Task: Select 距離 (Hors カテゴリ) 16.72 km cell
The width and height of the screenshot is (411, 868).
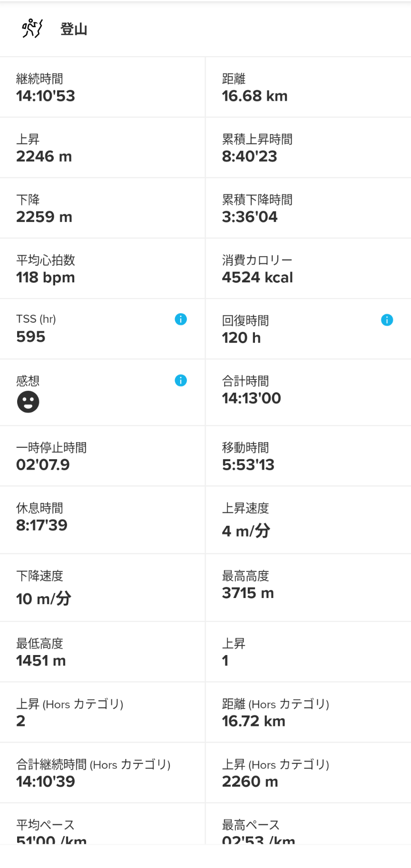Action: tap(308, 712)
